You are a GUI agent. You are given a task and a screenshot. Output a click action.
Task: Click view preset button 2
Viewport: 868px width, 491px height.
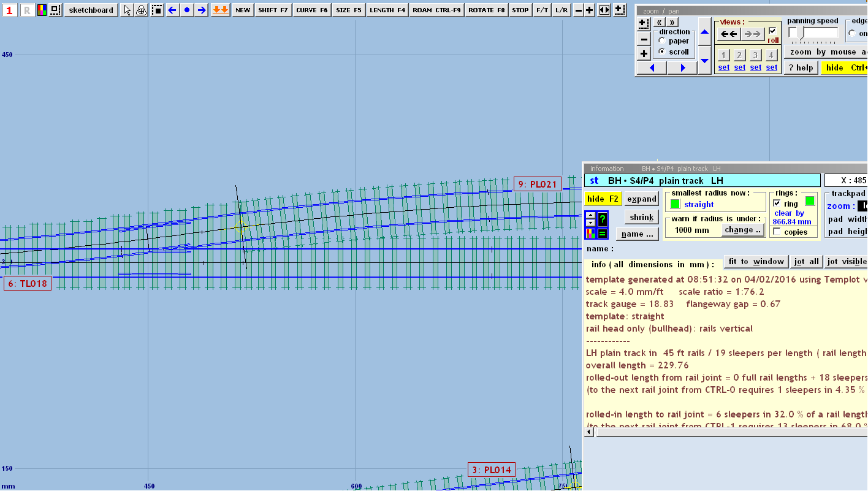point(740,55)
